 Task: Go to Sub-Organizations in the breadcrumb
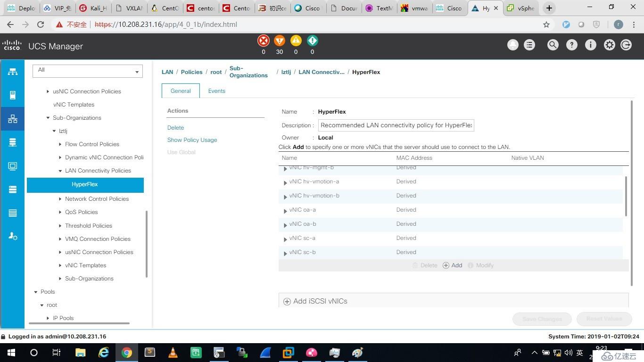click(x=248, y=72)
